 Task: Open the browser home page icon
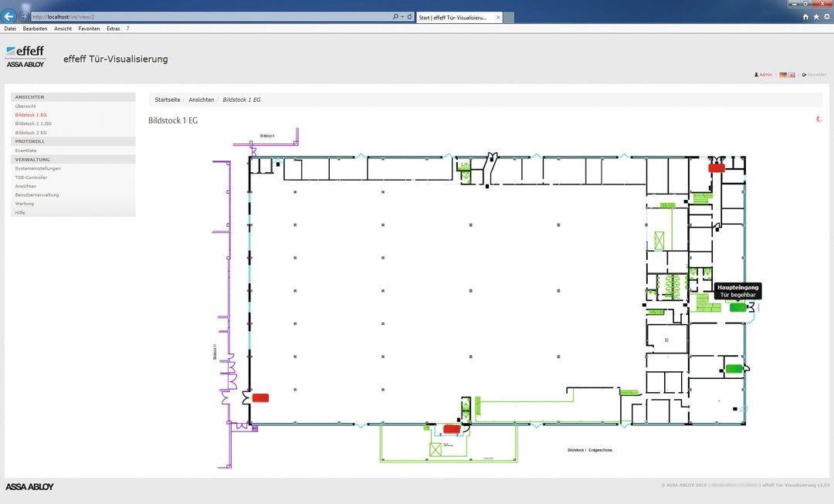click(x=805, y=17)
